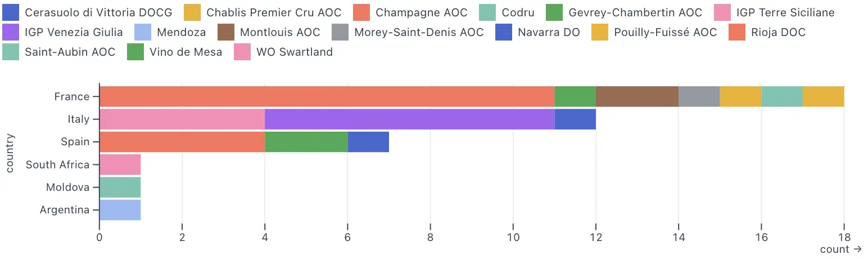Viewport: 868px width, 259px height.
Task: Click the green segment in the Spain bar
Action: [x=306, y=141]
